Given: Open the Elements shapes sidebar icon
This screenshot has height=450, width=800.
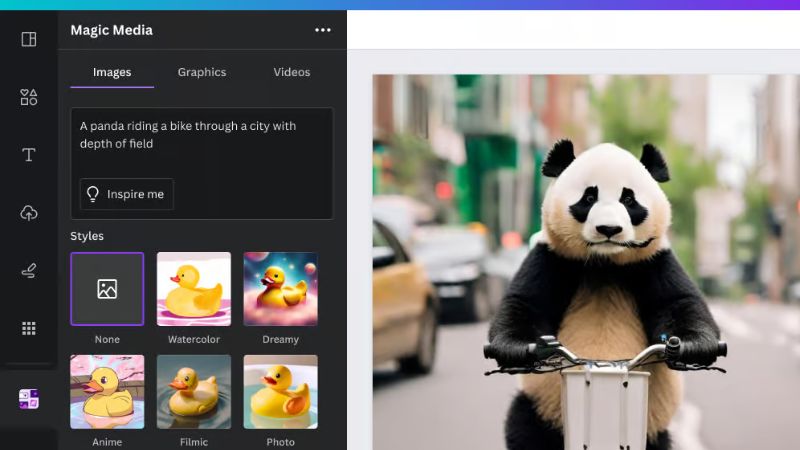Looking at the screenshot, I should pyautogui.click(x=29, y=97).
